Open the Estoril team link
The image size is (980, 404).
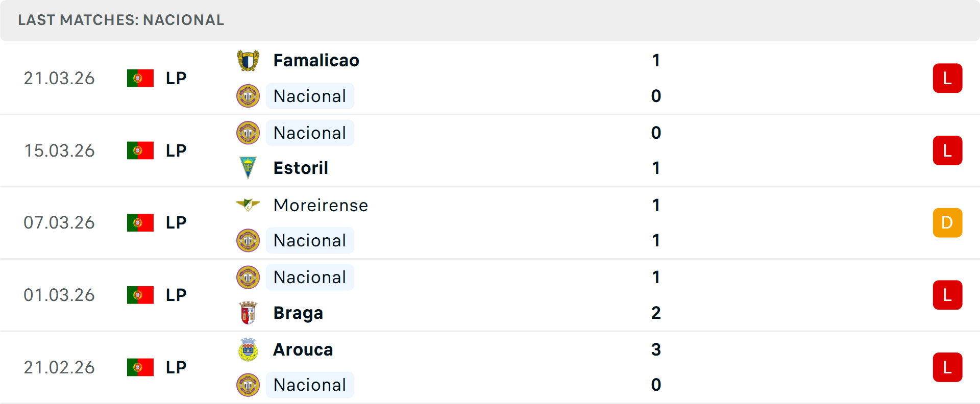[301, 168]
